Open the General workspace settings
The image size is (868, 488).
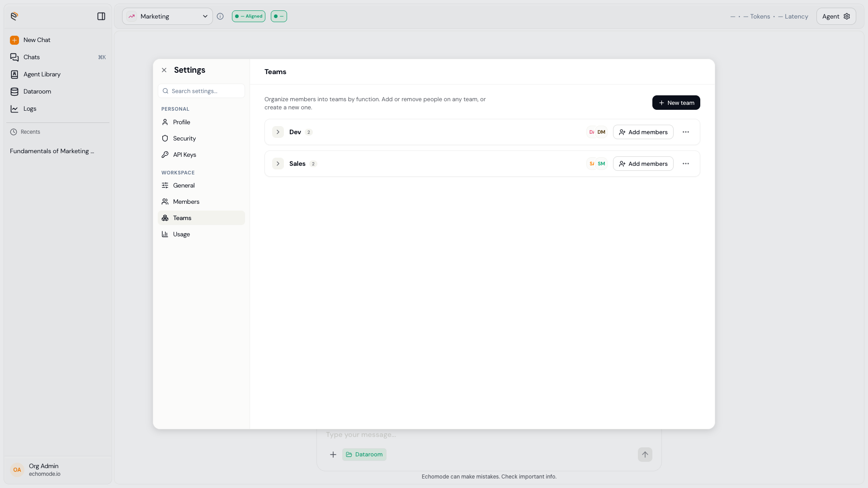(201, 186)
